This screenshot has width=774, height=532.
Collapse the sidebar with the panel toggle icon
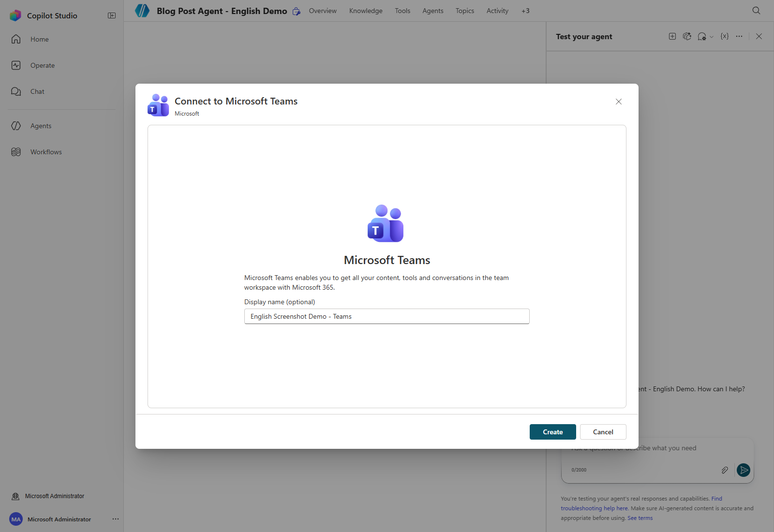(x=112, y=15)
